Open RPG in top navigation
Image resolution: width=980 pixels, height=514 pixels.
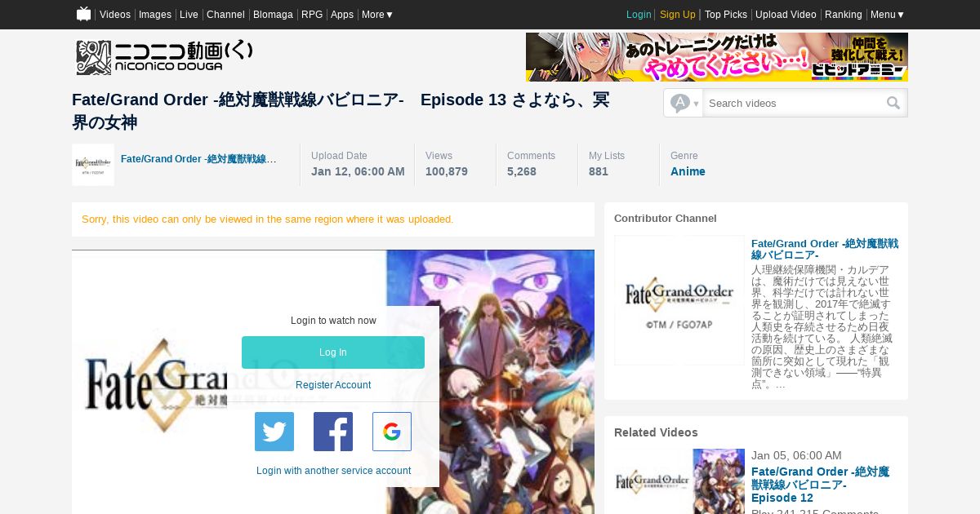(x=312, y=15)
